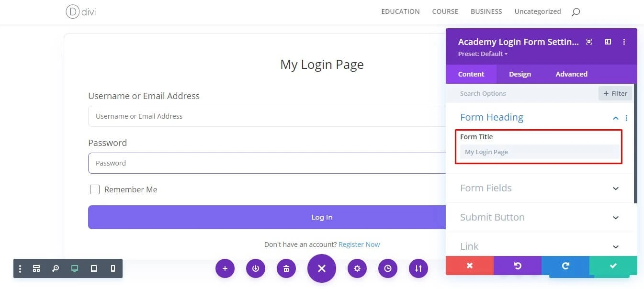Expand the Form Fields section
Viewport: 644px width, 289px height.
point(539,188)
